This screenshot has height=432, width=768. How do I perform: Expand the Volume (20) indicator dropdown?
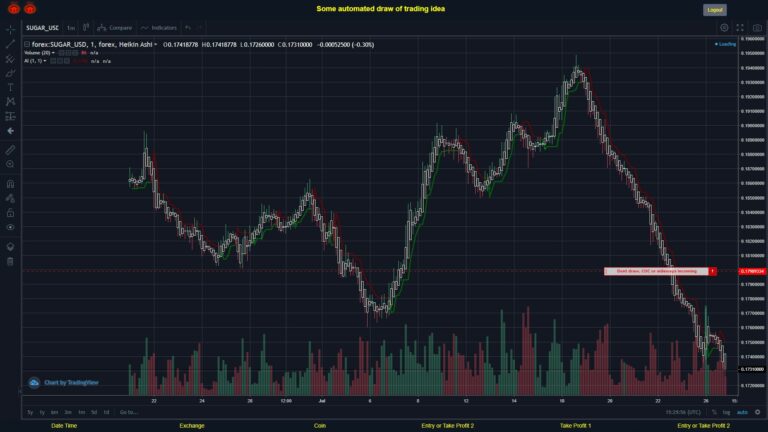[53, 53]
